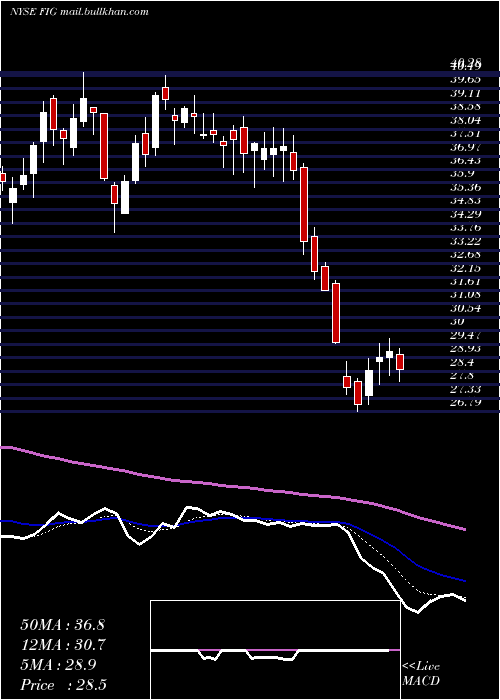Click the 38.58 price axis label

coord(465,107)
